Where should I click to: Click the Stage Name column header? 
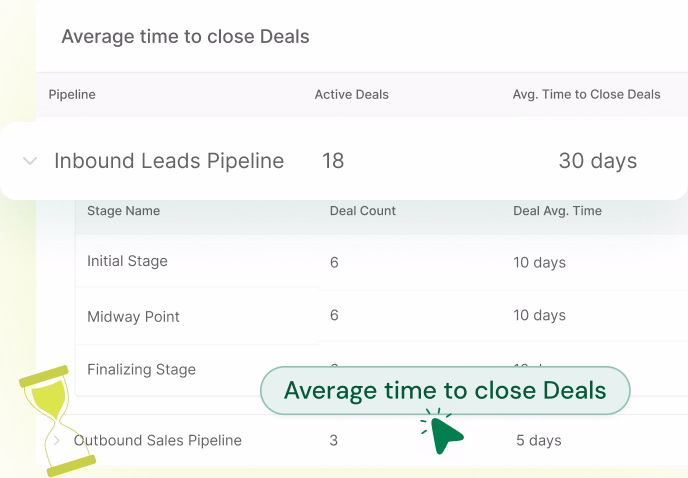coord(123,211)
